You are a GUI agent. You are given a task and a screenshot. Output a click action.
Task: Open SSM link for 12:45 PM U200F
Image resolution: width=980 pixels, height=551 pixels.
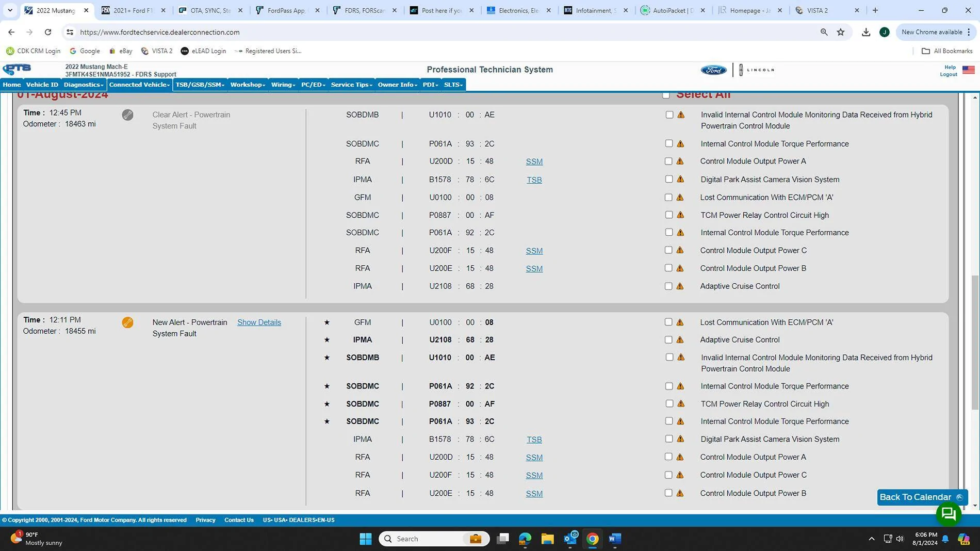534,251
